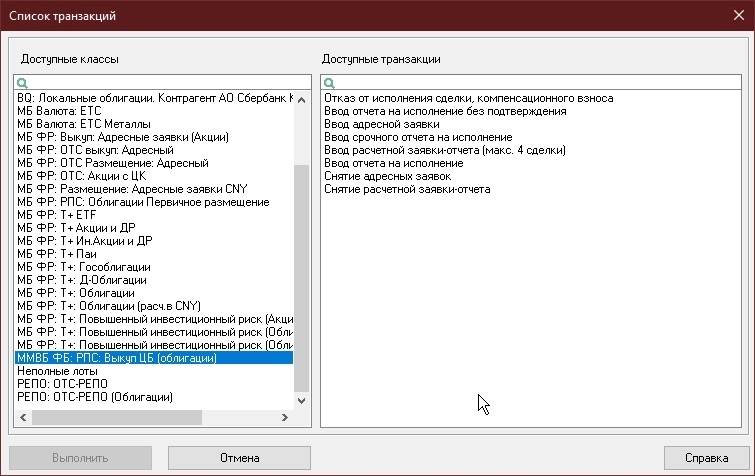Click the class list's down scroll arrow
The width and height of the screenshot is (755, 476).
click(301, 400)
